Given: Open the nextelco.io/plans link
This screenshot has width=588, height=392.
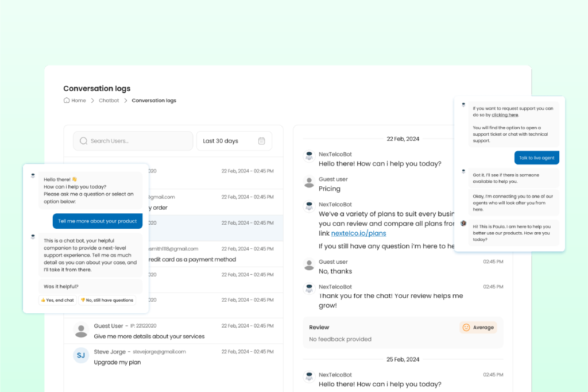Looking at the screenshot, I should (x=358, y=233).
